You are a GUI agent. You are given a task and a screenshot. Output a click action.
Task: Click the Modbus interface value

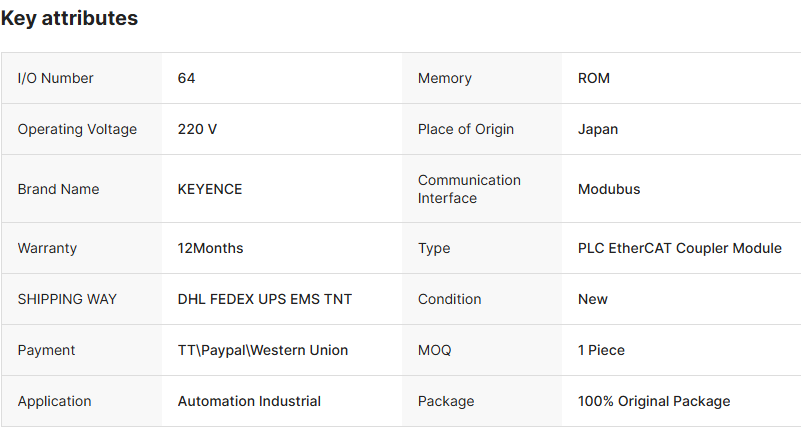[609, 189]
